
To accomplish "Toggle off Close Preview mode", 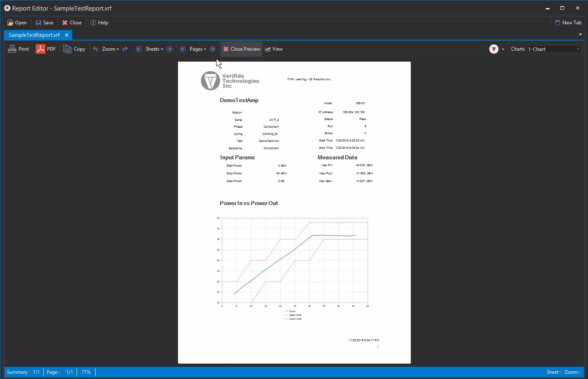I will point(241,49).
